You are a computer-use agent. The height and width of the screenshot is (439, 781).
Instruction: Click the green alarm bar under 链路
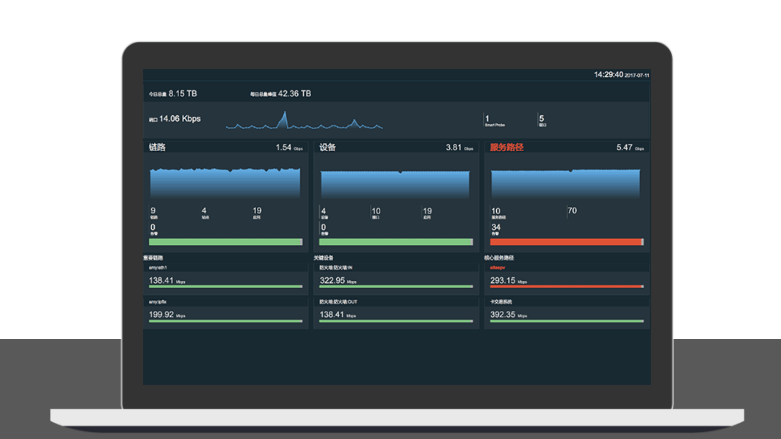[225, 242]
